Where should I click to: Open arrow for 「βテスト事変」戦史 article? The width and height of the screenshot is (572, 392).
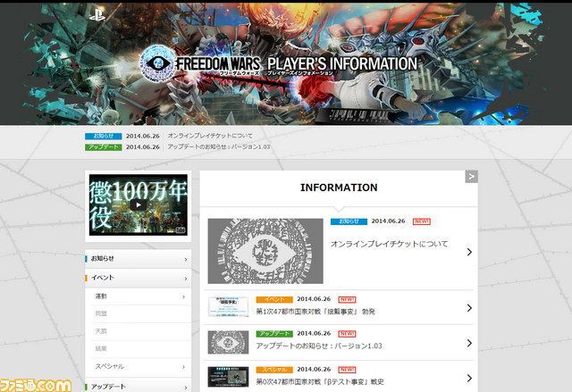pyautogui.click(x=469, y=379)
